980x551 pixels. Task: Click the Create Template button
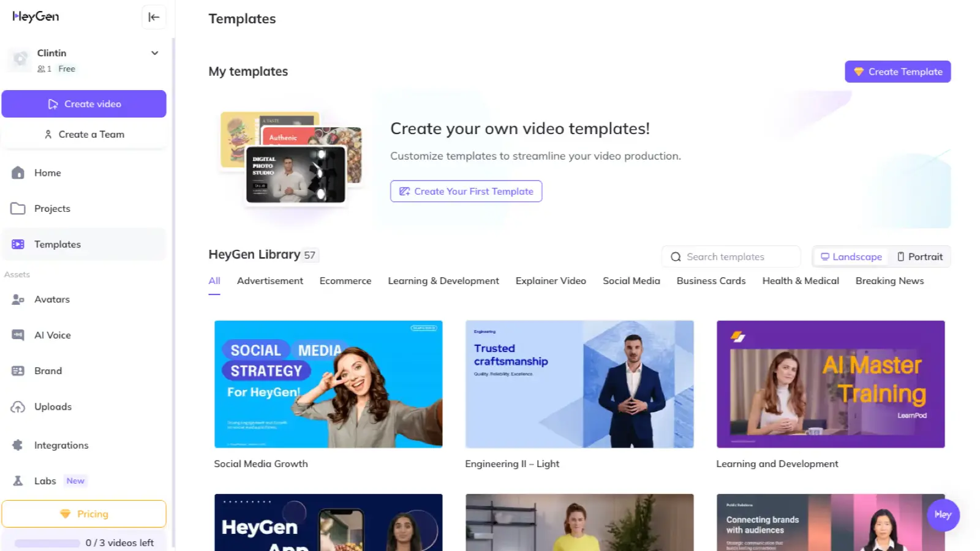pyautogui.click(x=898, y=72)
